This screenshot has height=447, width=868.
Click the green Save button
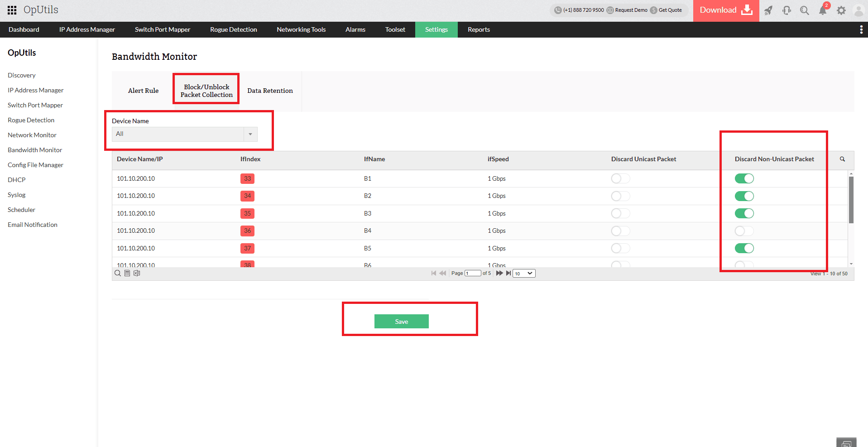click(401, 322)
